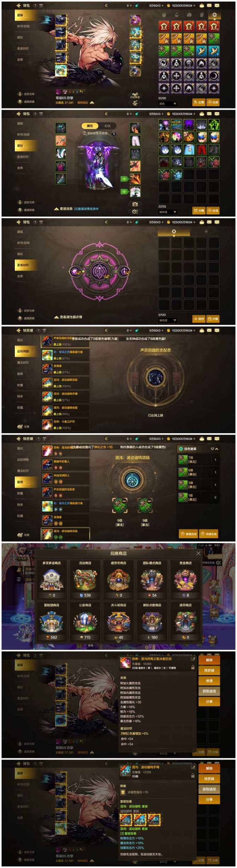Viewport: 237px width, 868px height.
Task: Click the 获取途径 button beside the 巨剑 tooltip
Action: click(209, 691)
